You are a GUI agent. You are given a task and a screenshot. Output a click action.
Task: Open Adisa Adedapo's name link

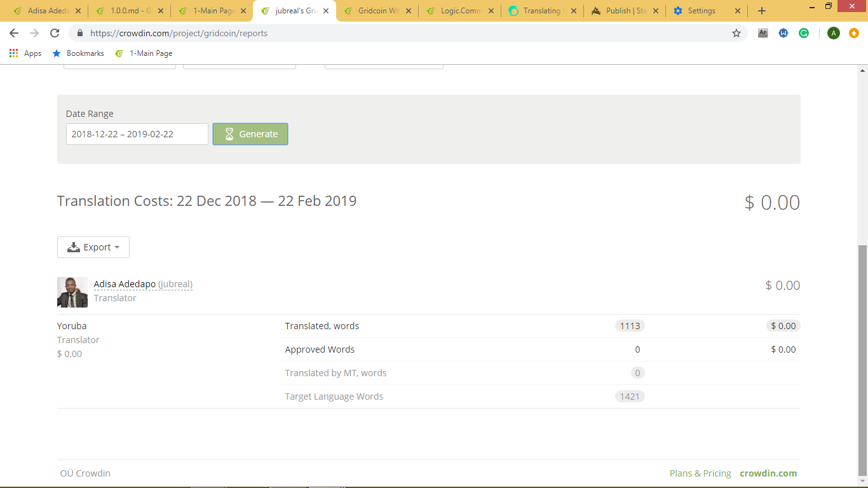coord(125,284)
